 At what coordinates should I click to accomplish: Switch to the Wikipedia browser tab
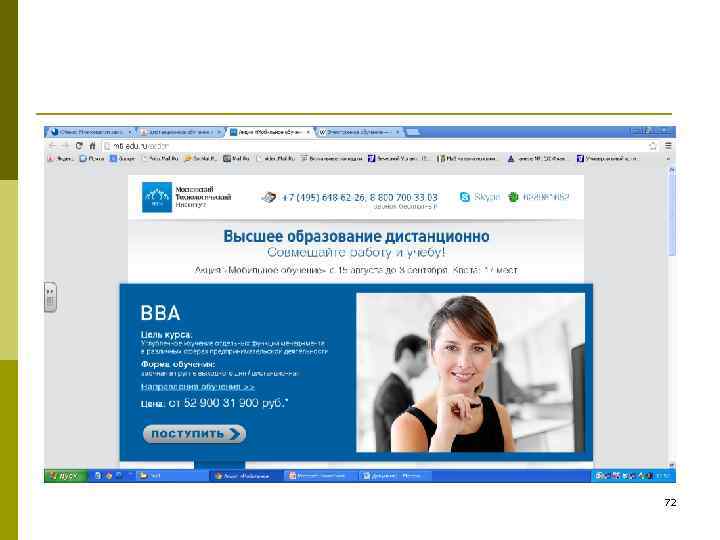360,132
